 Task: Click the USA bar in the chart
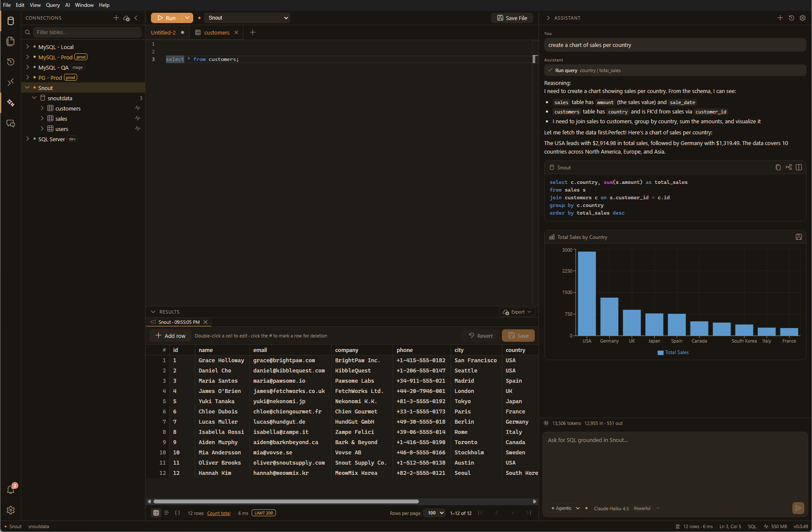coord(587,294)
